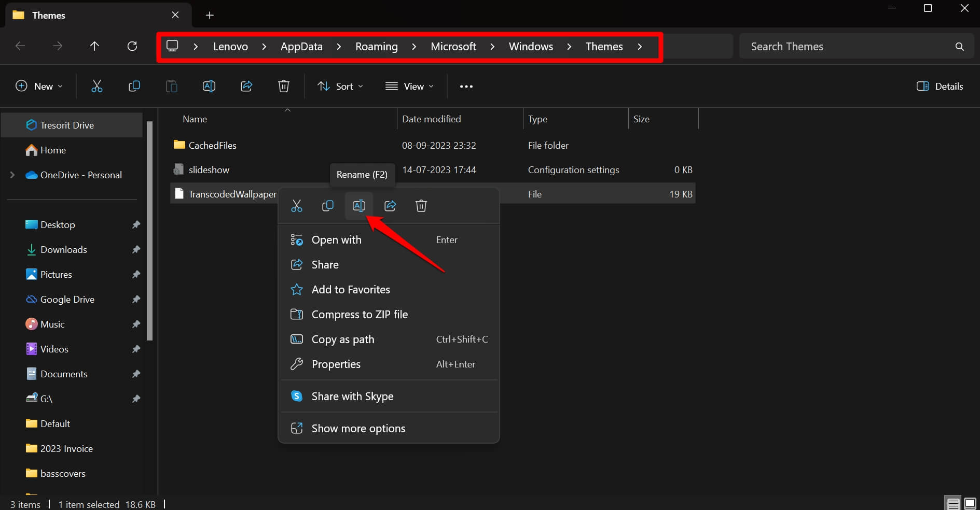Click the New button in toolbar
Viewport: 980px width, 510px height.
click(x=39, y=86)
